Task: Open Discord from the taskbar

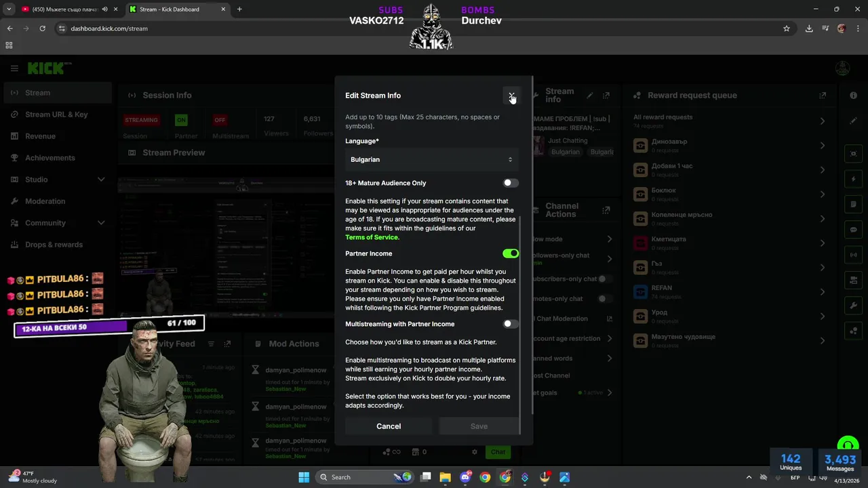Action: (465, 477)
